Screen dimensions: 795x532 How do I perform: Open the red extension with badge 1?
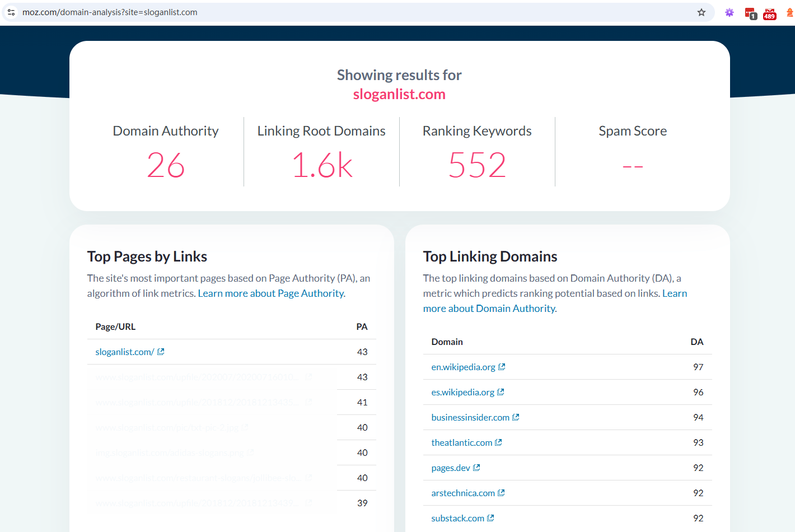point(750,13)
